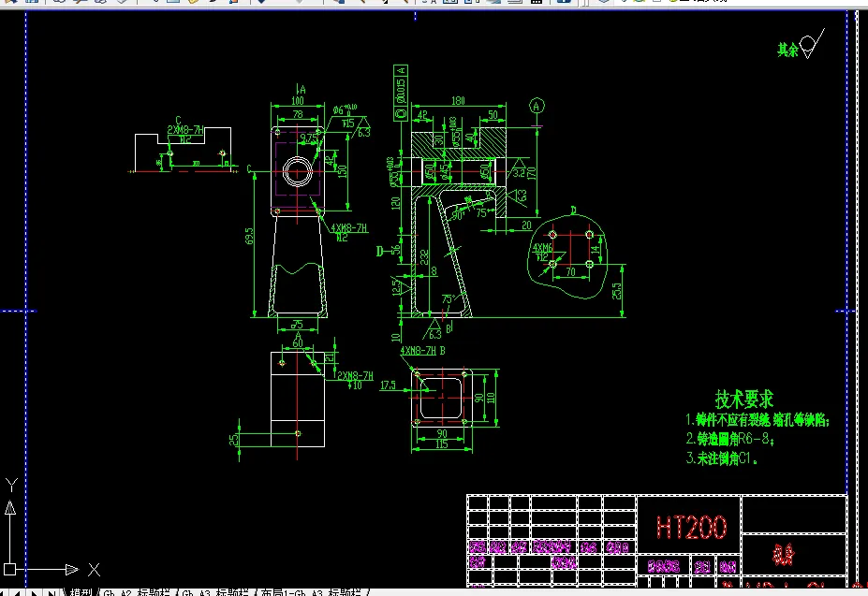
Task: Select the 170 vertical dimension
Action: point(532,173)
